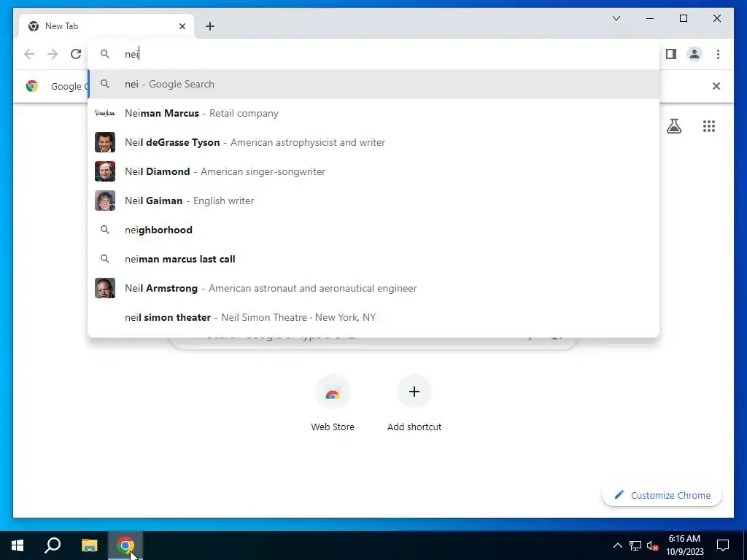
Task: Click the Neiman Marcus logo icon
Action: pyautogui.click(x=105, y=113)
